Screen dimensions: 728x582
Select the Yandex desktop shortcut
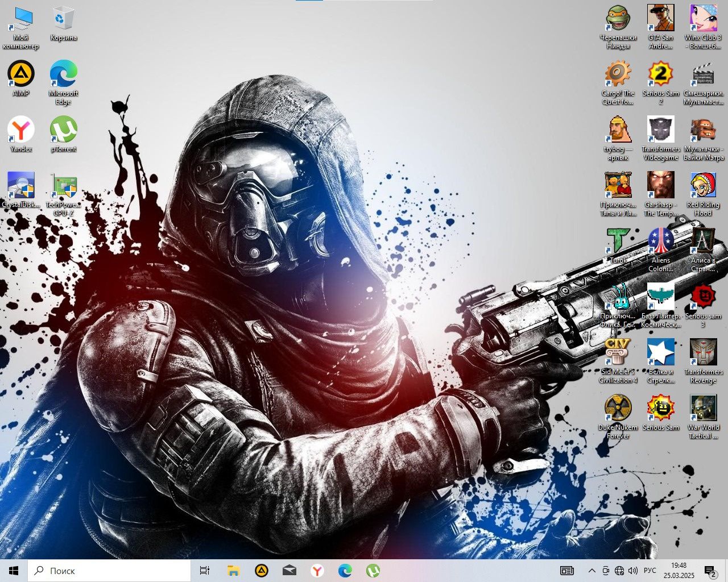[x=21, y=135]
